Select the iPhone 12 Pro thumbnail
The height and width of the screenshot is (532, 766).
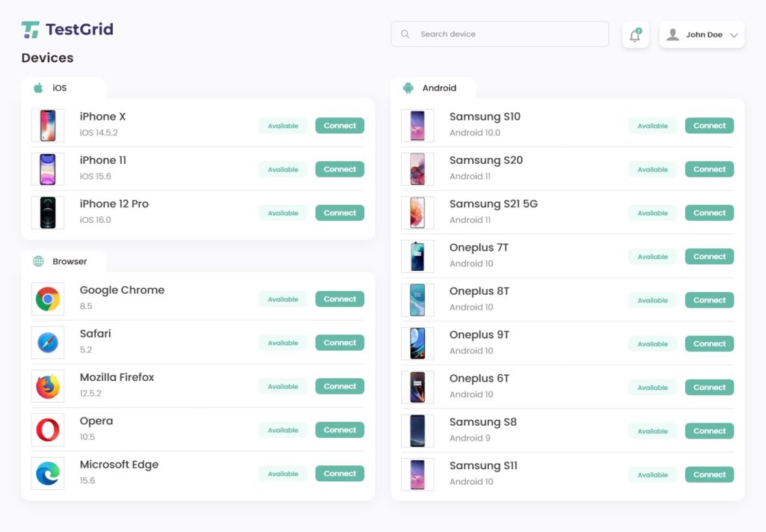48,213
